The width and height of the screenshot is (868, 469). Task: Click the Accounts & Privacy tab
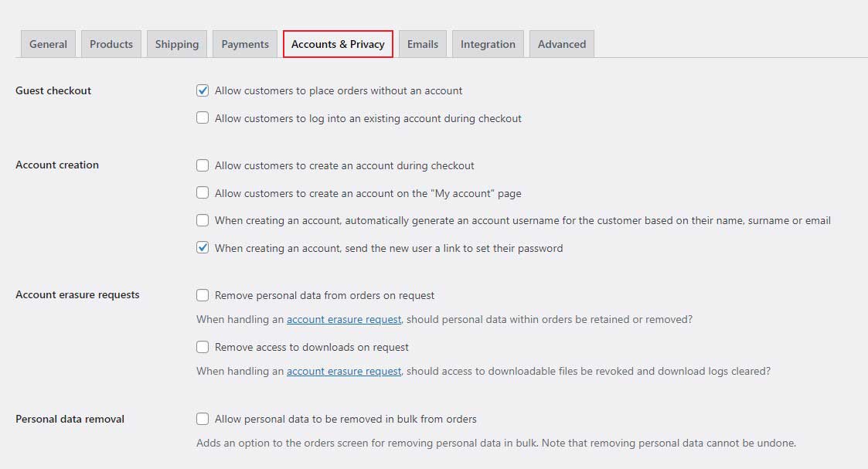[x=338, y=44]
